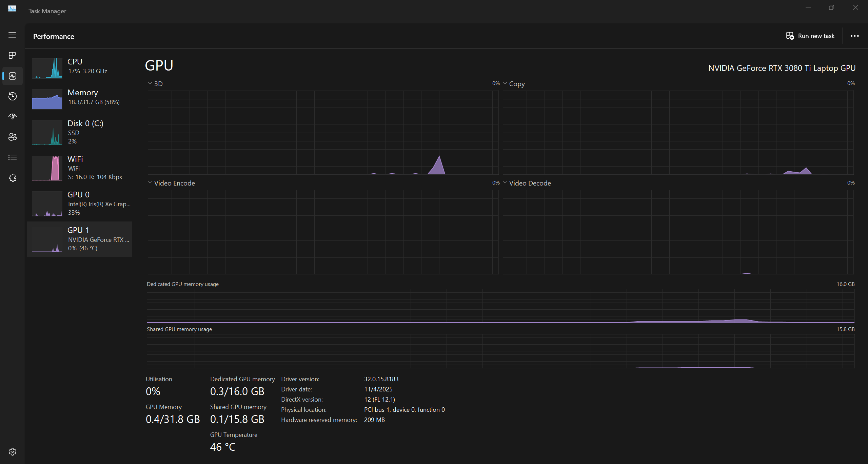The width and height of the screenshot is (868, 464).
Task: Click the three-dot more options button
Action: (x=854, y=36)
